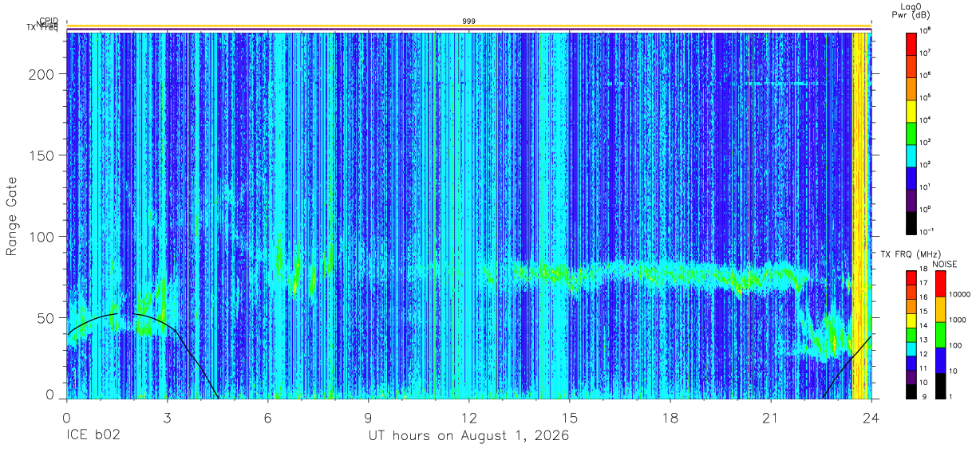Click the green segment of NOISE colorbar
Screen dimensions: 980x452
[x=940, y=335]
